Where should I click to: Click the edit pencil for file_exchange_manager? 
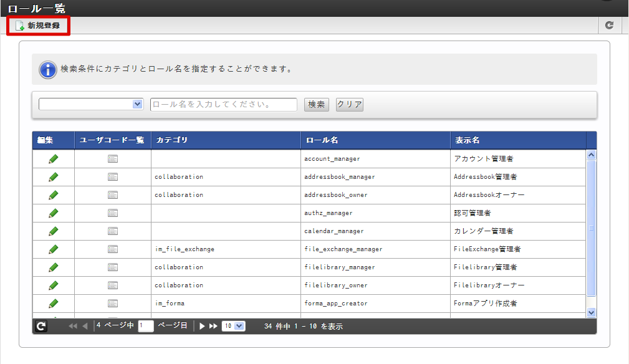54,249
